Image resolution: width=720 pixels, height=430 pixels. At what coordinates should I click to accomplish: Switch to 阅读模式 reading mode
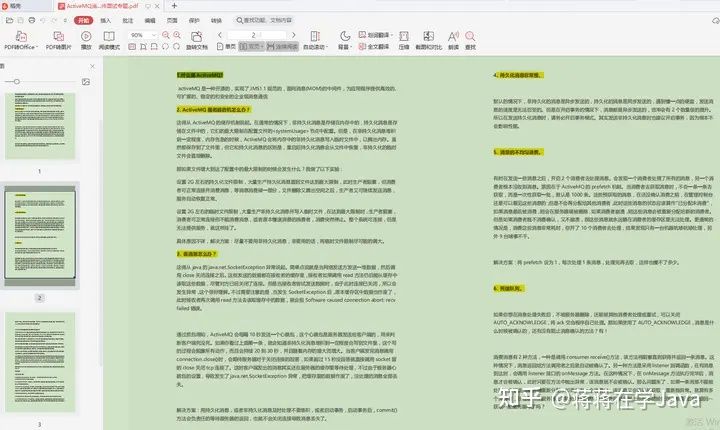(109, 40)
